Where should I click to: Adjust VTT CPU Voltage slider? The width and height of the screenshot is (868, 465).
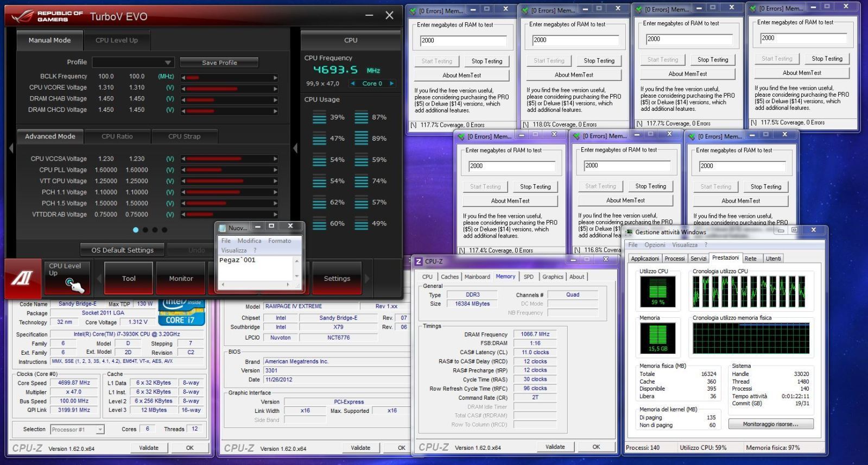[x=229, y=181]
